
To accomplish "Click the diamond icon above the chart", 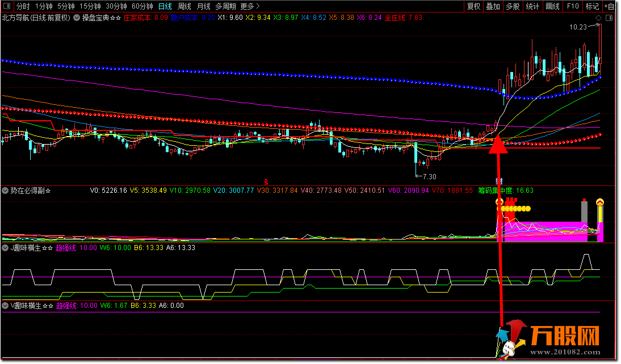I will 598,18.
